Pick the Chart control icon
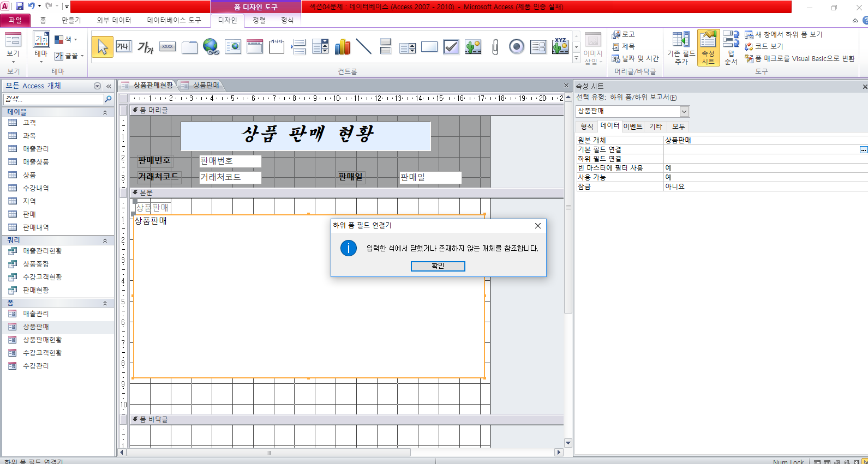The height and width of the screenshot is (464, 868). pyautogui.click(x=342, y=47)
